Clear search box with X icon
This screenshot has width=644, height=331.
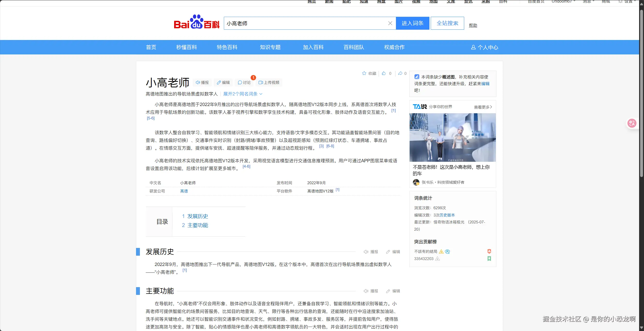click(390, 23)
